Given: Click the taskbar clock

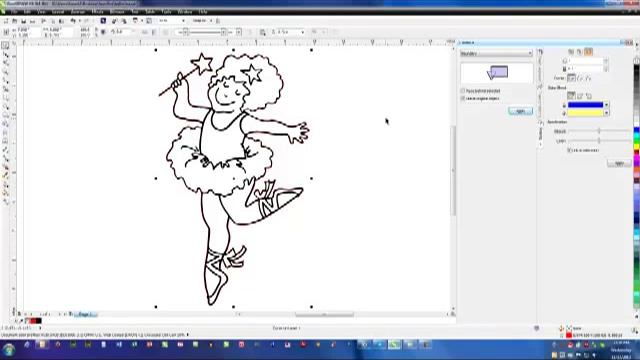Looking at the screenshot, I should pos(621,350).
